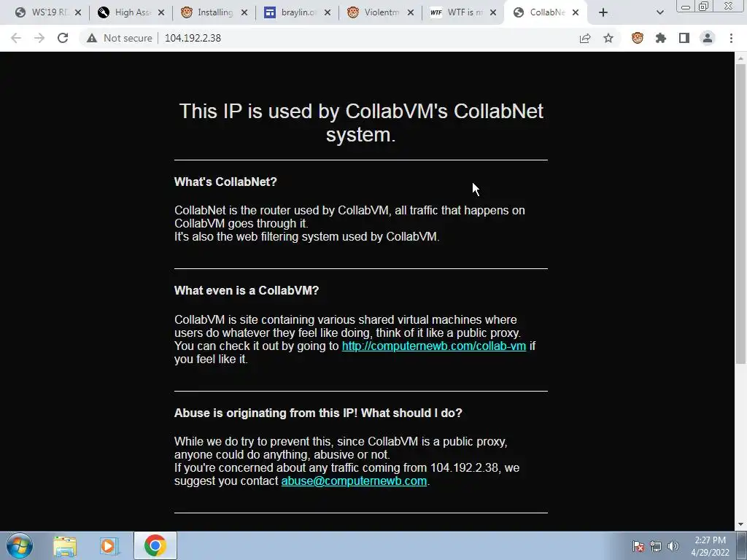Open the computernewb.com/collab-vm link

click(x=434, y=346)
